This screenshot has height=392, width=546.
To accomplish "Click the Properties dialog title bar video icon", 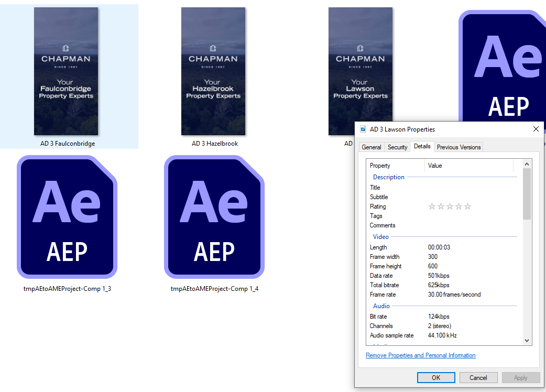I will (363, 129).
